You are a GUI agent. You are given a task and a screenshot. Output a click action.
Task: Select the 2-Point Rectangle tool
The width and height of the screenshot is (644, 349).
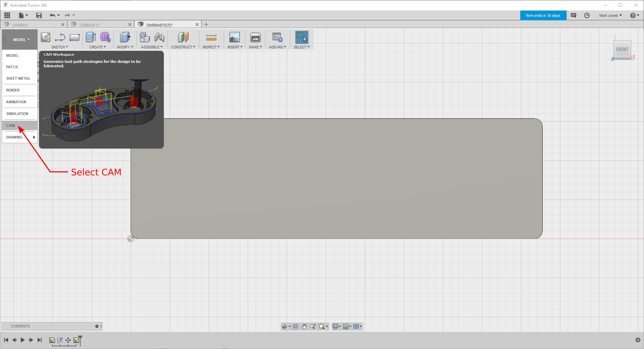[x=75, y=37]
